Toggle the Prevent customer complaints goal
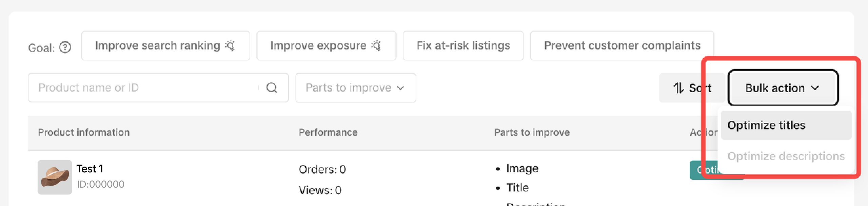 pos(622,45)
